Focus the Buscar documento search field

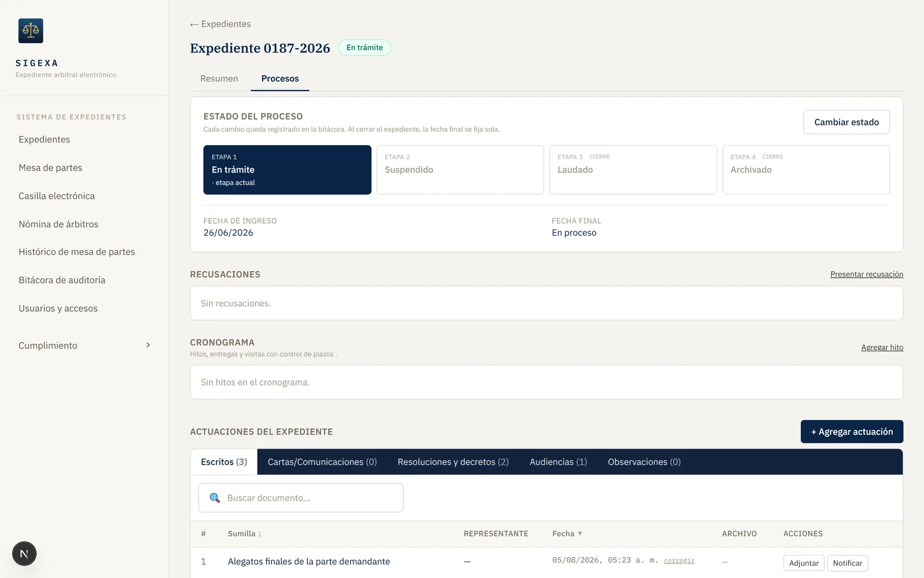[301, 498]
